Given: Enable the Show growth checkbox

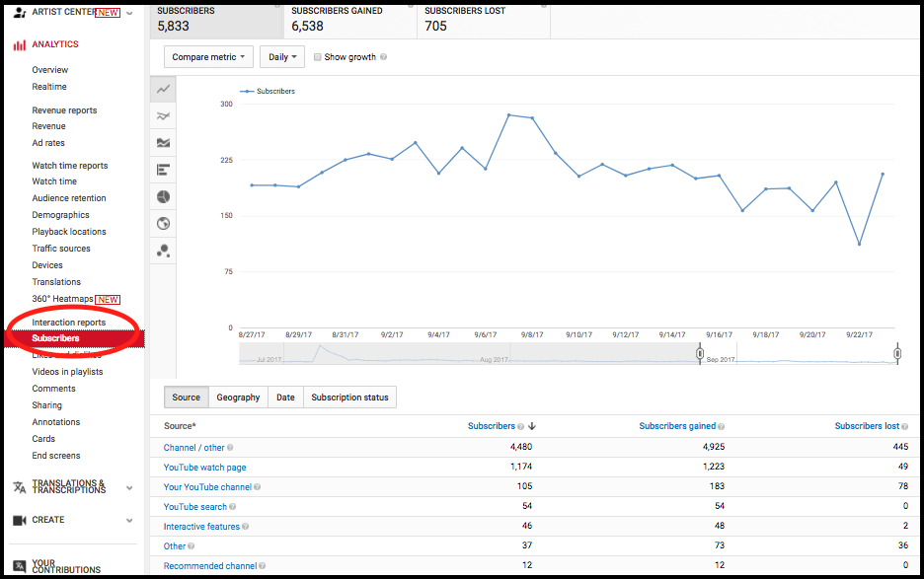Looking at the screenshot, I should (x=317, y=57).
